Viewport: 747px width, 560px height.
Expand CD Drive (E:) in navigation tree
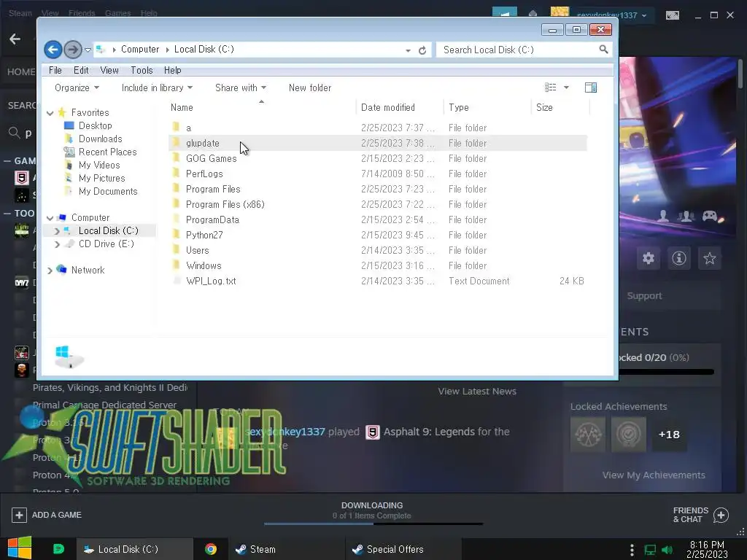[x=57, y=244]
